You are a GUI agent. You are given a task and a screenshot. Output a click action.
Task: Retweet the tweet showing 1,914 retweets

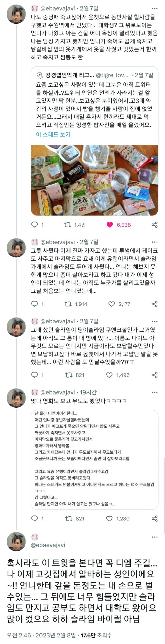(x=68, y=304)
